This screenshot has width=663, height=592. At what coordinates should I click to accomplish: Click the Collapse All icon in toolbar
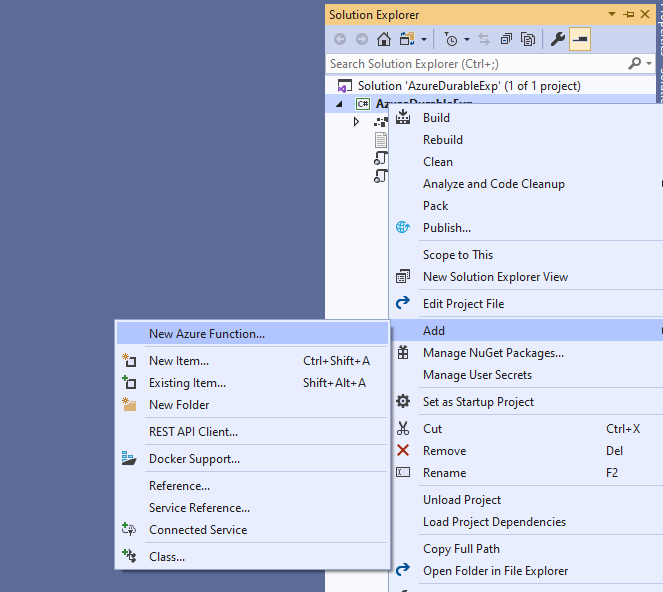(x=506, y=39)
